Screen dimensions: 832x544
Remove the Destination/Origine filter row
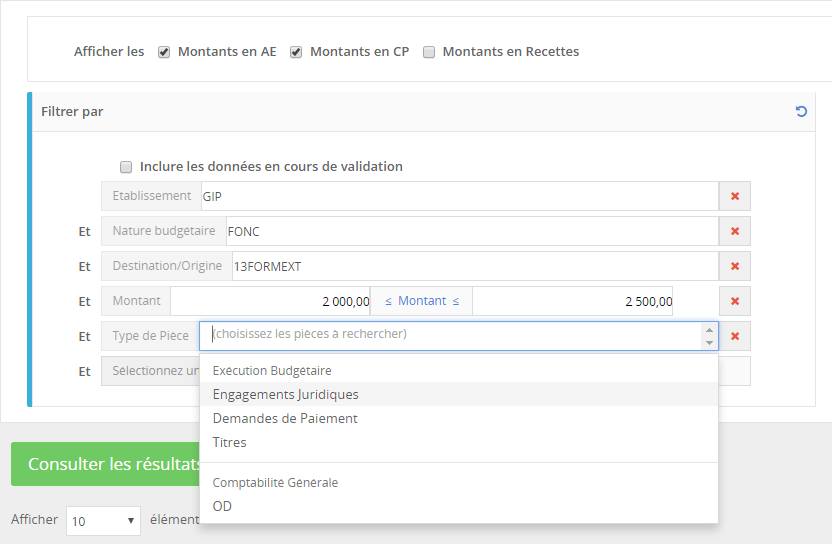point(735,266)
